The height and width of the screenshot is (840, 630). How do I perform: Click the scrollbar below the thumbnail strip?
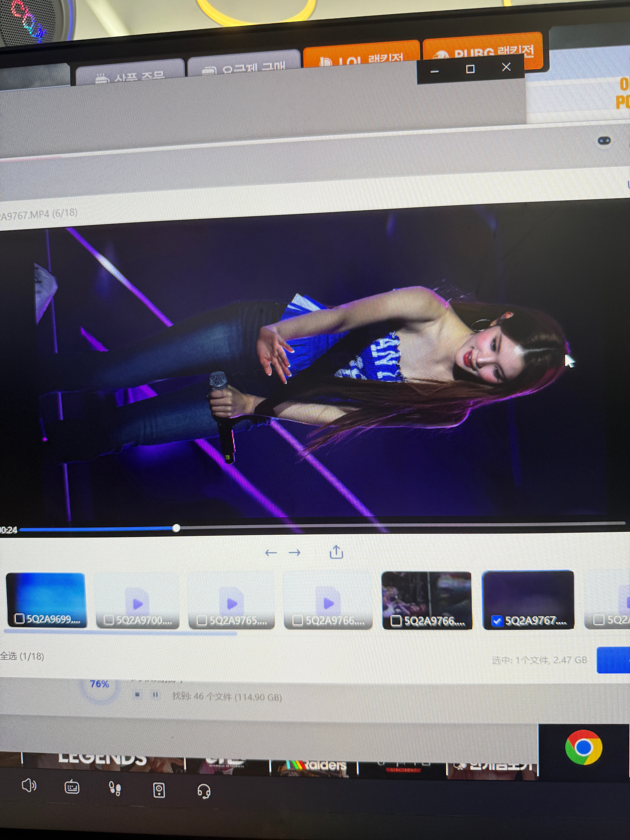click(x=120, y=633)
